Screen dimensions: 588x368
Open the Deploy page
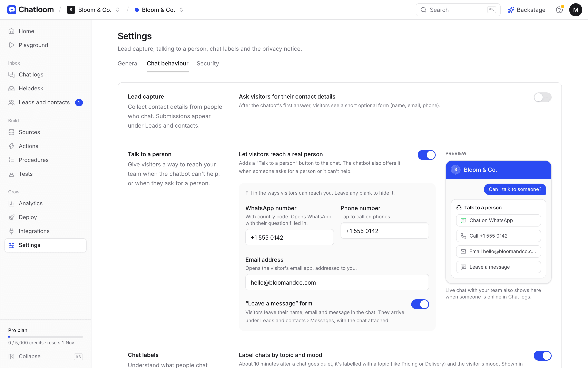coord(46,217)
